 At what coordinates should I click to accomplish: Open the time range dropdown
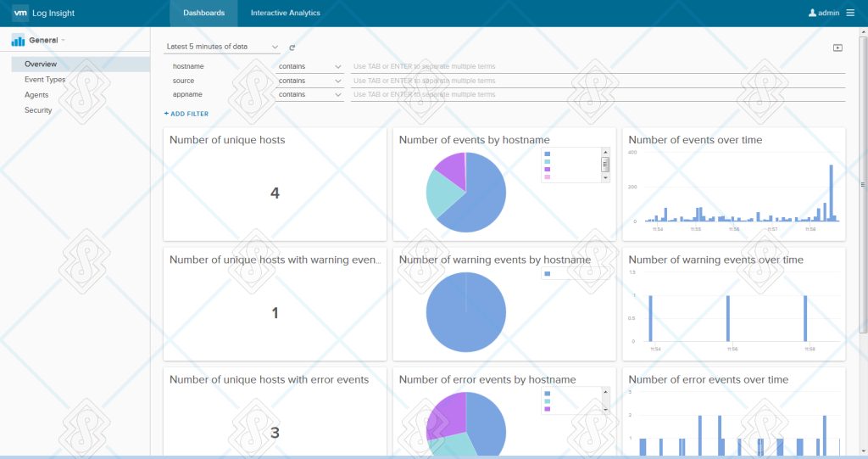[x=222, y=47]
